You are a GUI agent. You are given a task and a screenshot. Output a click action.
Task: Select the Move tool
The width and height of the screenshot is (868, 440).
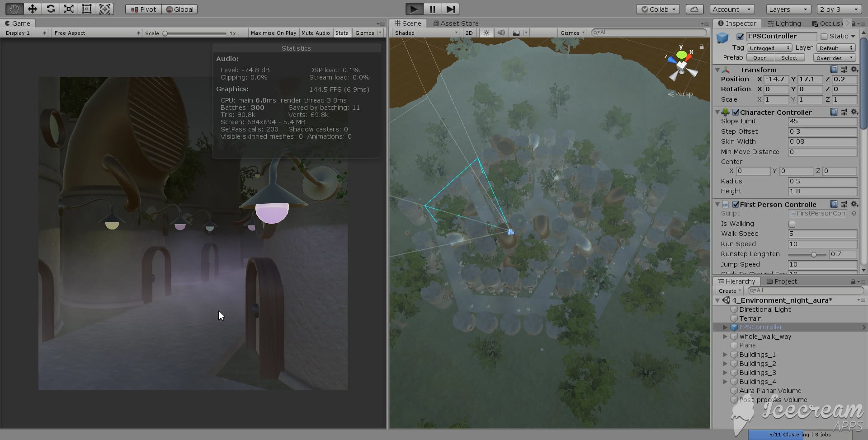click(32, 9)
